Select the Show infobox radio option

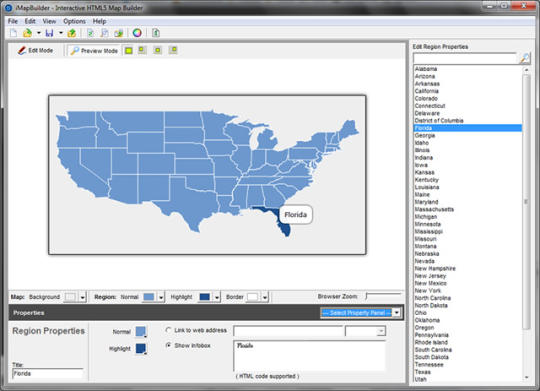[x=168, y=345]
